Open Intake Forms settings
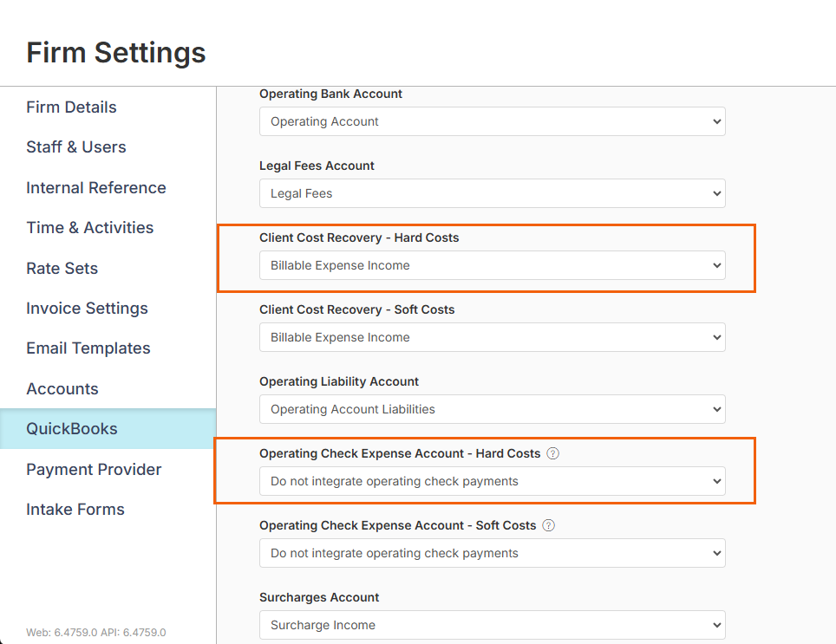This screenshot has height=644, width=836. (75, 510)
